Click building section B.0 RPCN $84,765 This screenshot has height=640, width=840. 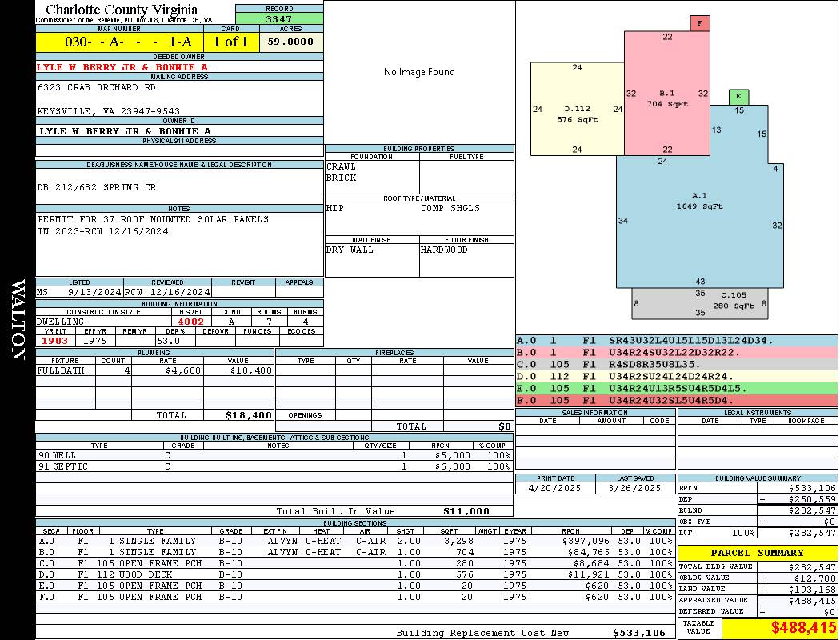pyautogui.click(x=590, y=552)
